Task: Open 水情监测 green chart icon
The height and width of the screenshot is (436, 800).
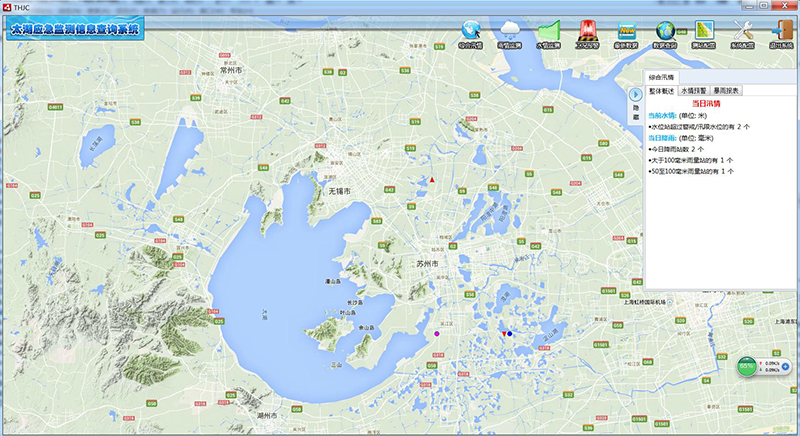Action: coord(548,32)
